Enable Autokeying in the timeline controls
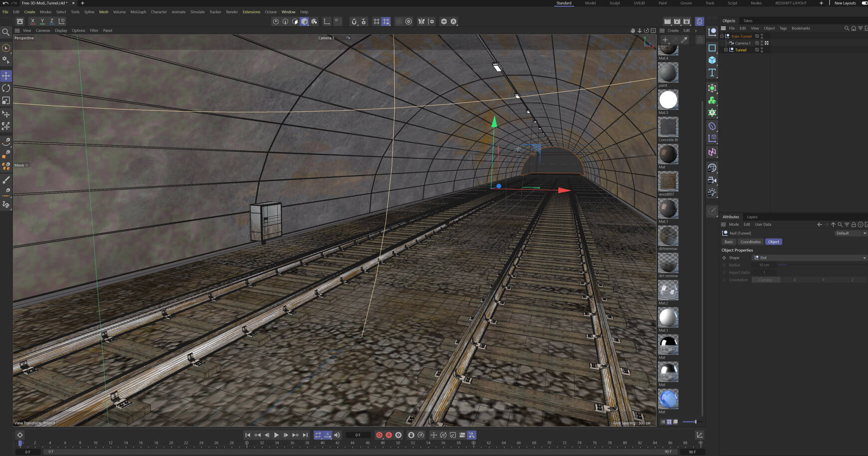The width and height of the screenshot is (868, 456). click(389, 435)
